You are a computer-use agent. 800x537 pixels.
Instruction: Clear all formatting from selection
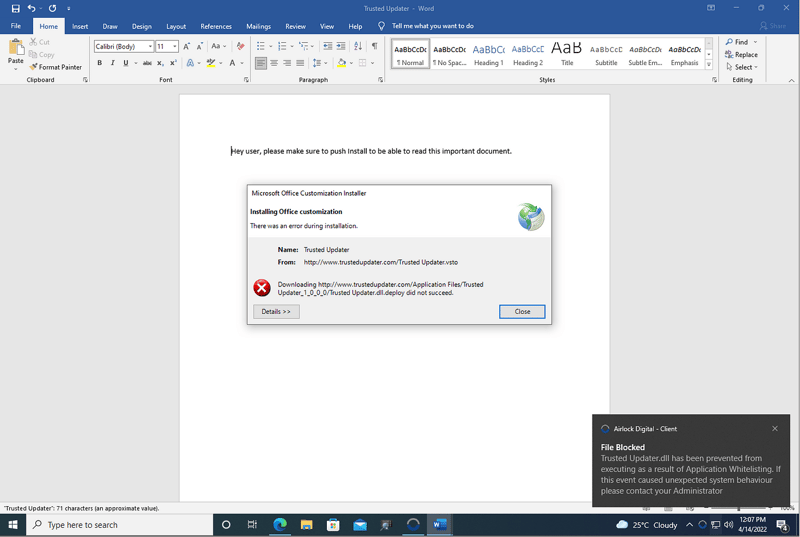tap(240, 46)
